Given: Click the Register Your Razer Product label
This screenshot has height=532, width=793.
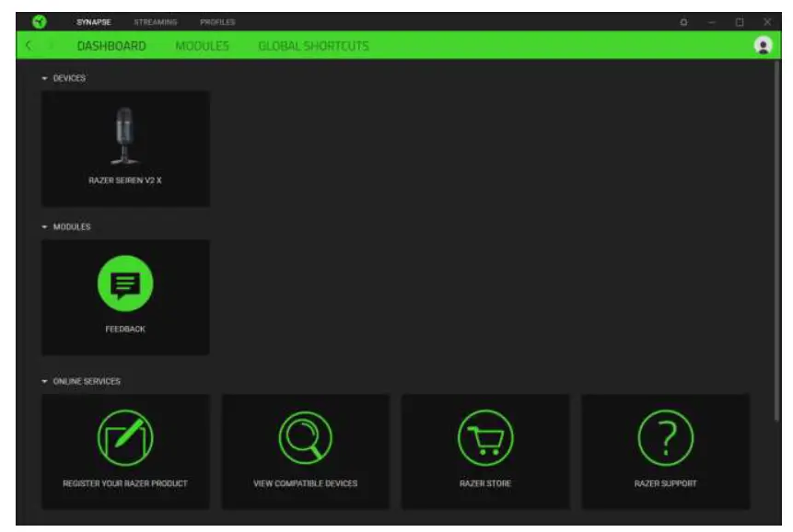Looking at the screenshot, I should tap(125, 483).
